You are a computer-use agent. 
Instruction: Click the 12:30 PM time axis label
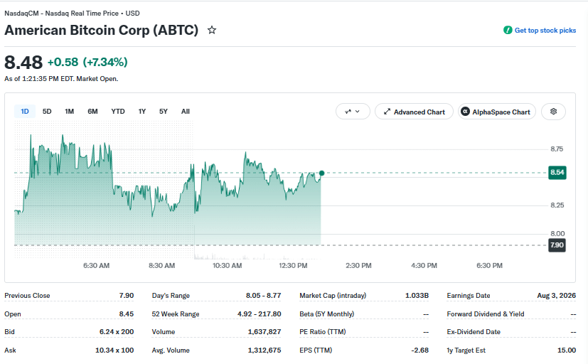[x=293, y=265]
